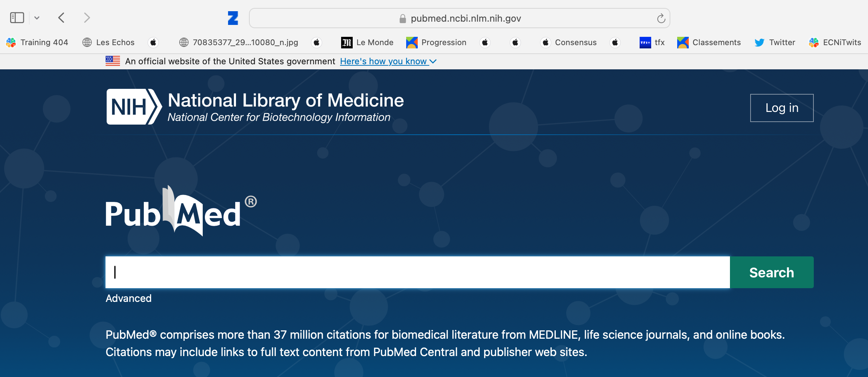Click the green Search button
The height and width of the screenshot is (377, 868).
point(772,272)
